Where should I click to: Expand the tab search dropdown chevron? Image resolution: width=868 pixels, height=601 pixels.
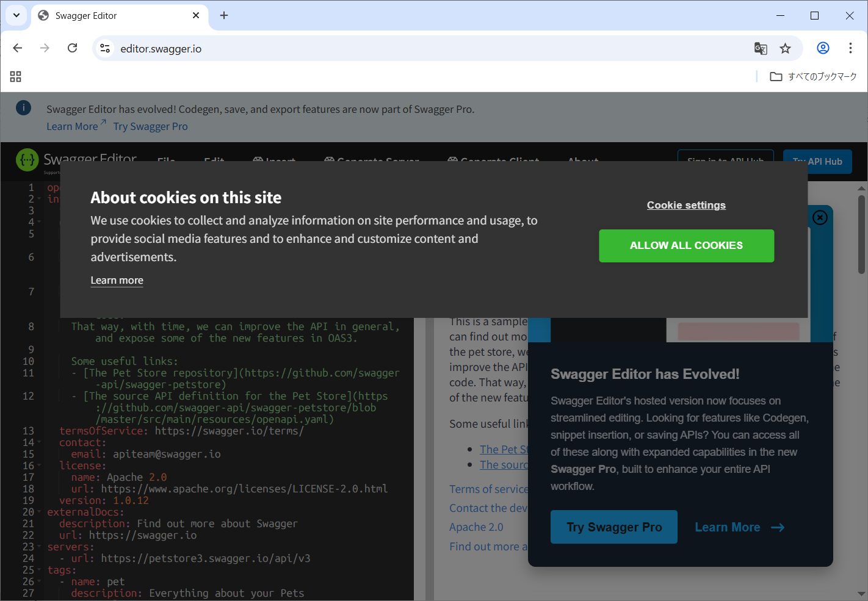(x=16, y=15)
